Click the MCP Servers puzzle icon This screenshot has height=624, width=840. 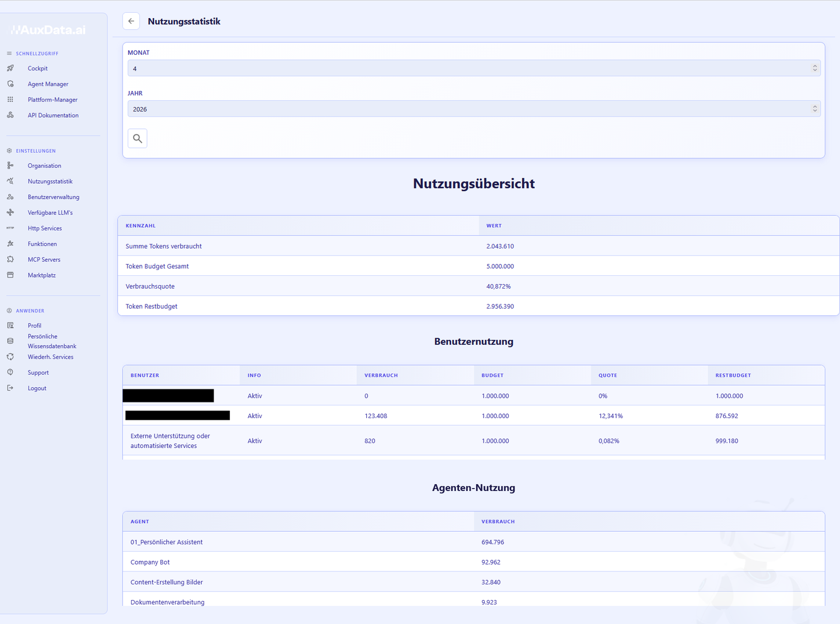10,260
